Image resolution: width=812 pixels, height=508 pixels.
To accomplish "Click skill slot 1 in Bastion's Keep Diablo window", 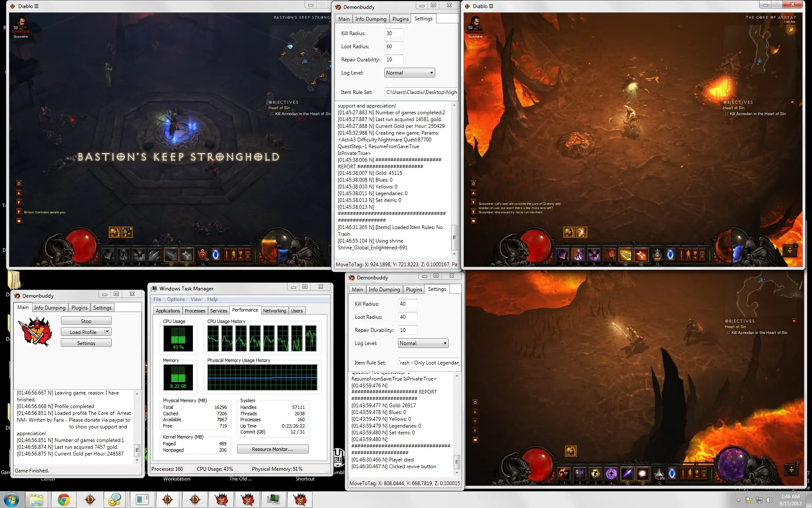I will click(x=107, y=254).
